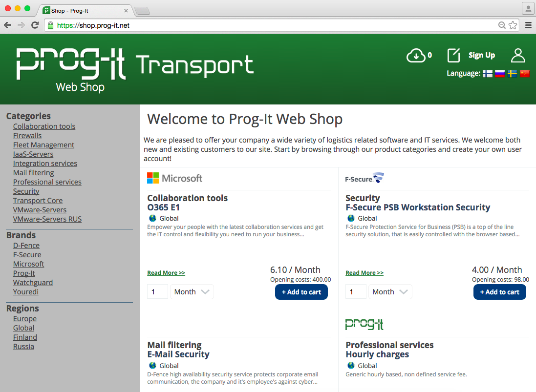
Task: Click the Microsoft brand logo
Action: click(x=175, y=178)
